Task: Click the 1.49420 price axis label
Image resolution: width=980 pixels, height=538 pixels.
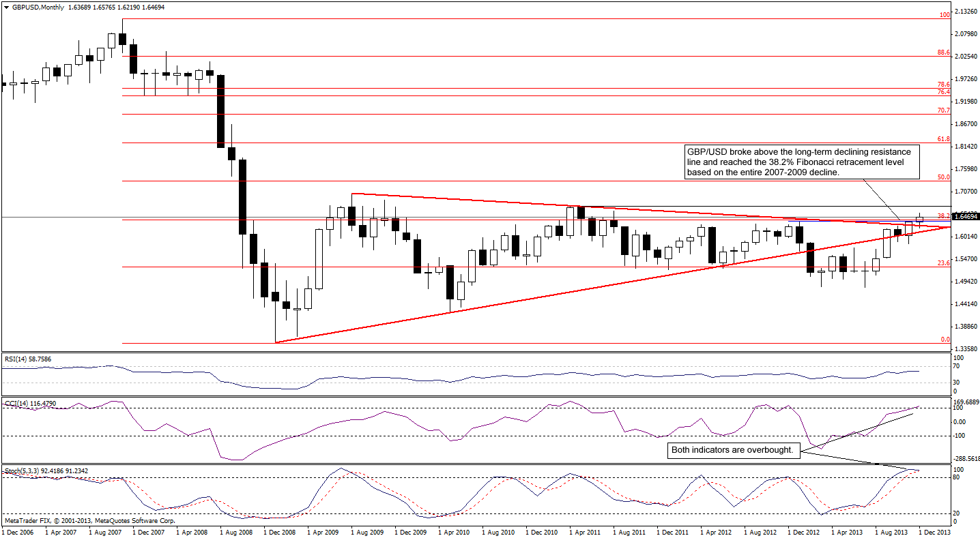Action: click(966, 282)
